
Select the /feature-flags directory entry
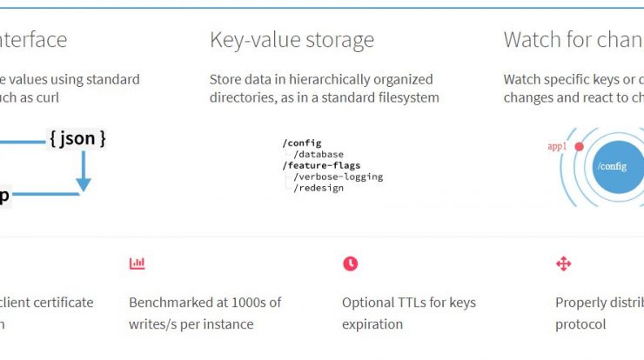pos(321,165)
